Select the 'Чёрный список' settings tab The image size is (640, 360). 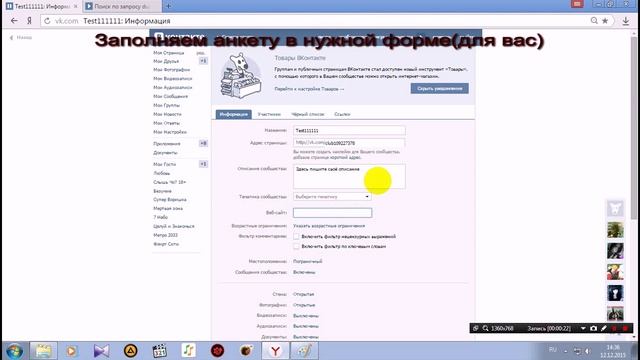point(308,114)
